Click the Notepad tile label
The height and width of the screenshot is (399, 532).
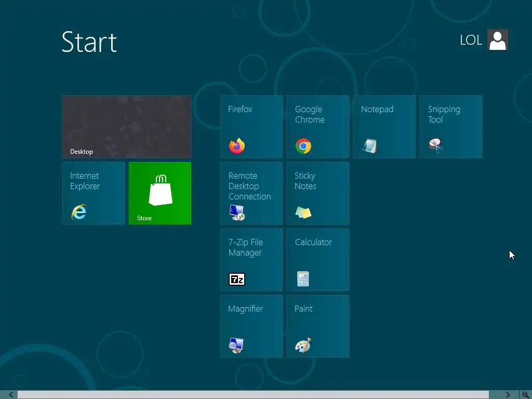pyautogui.click(x=377, y=109)
